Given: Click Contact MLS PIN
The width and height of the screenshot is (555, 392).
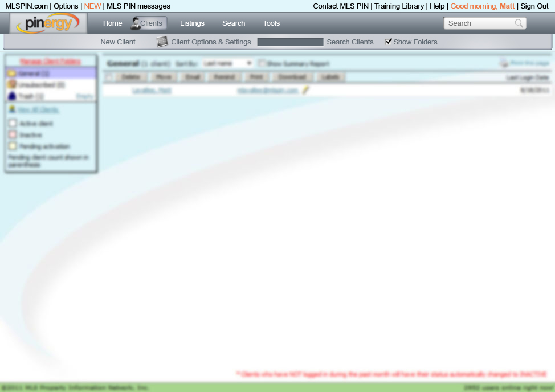Looking at the screenshot, I should click(341, 6).
